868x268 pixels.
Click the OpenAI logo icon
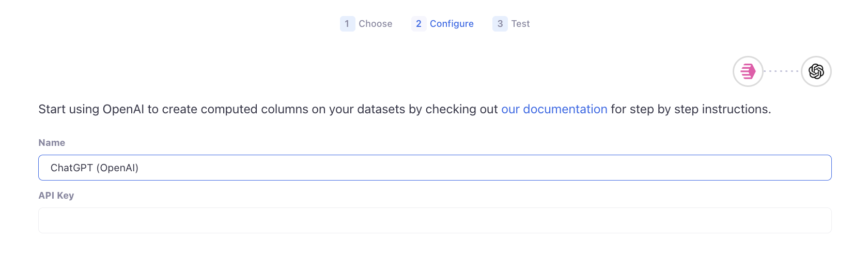(x=816, y=71)
